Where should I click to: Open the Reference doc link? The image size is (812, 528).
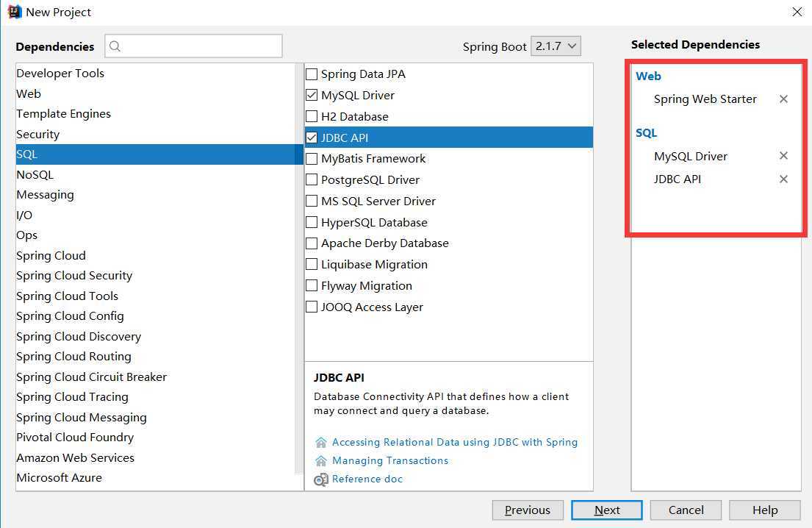tap(367, 479)
